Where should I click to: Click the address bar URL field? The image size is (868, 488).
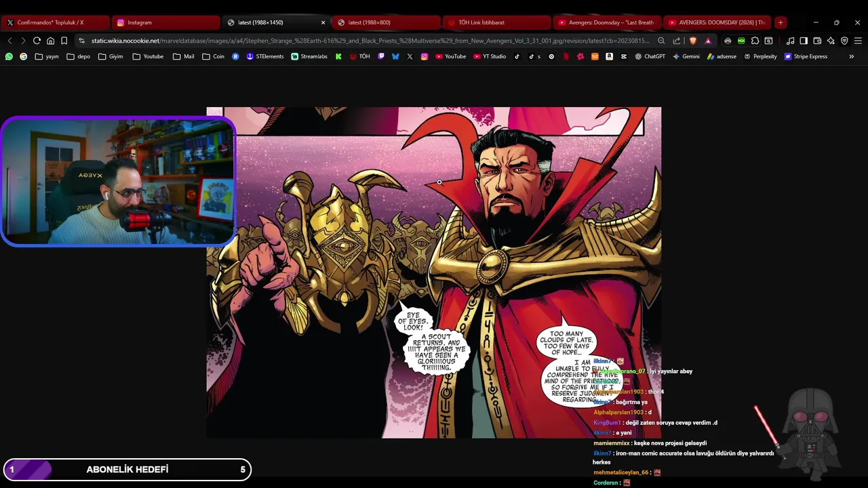click(370, 41)
